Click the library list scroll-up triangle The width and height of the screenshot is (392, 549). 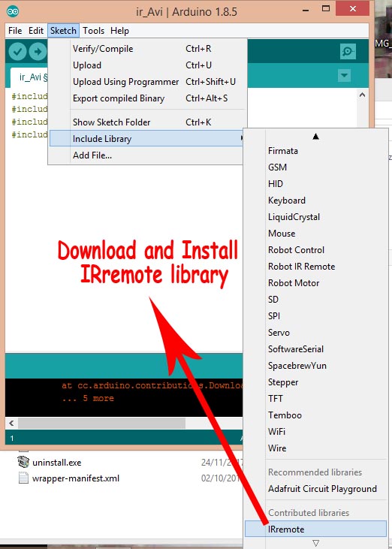tap(315, 136)
